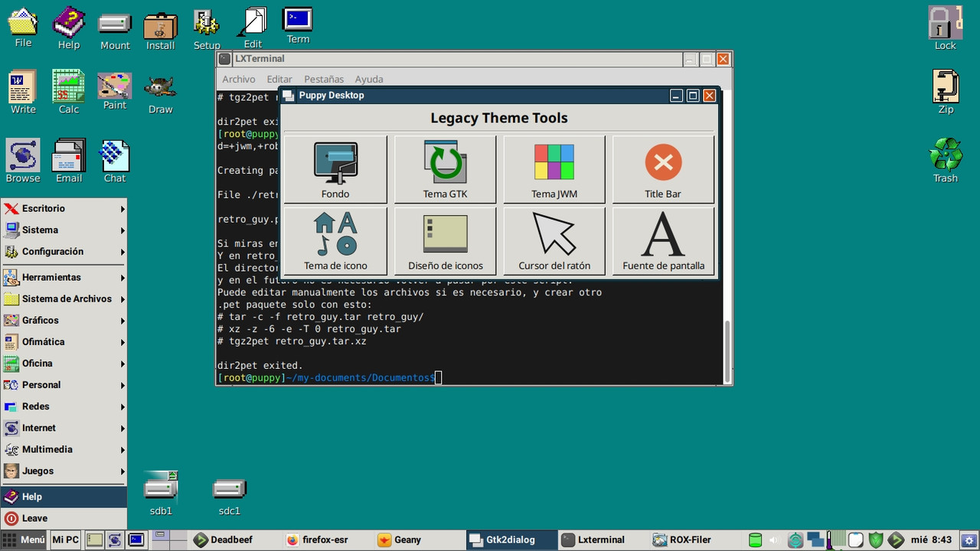Expand the Ofimática submenu
980x551 pixels.
(64, 341)
